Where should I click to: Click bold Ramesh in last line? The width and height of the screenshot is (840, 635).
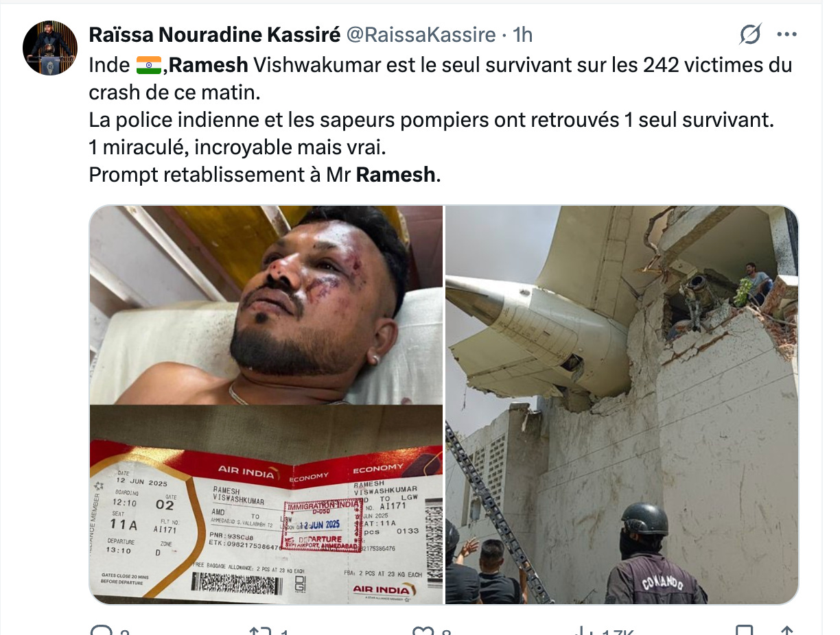pos(396,175)
